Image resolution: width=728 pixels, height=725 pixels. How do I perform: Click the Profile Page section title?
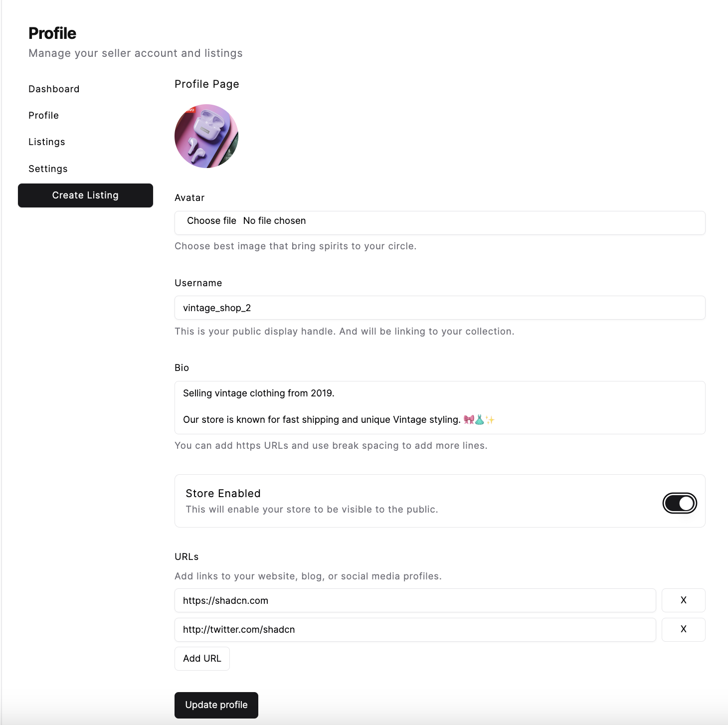point(206,84)
